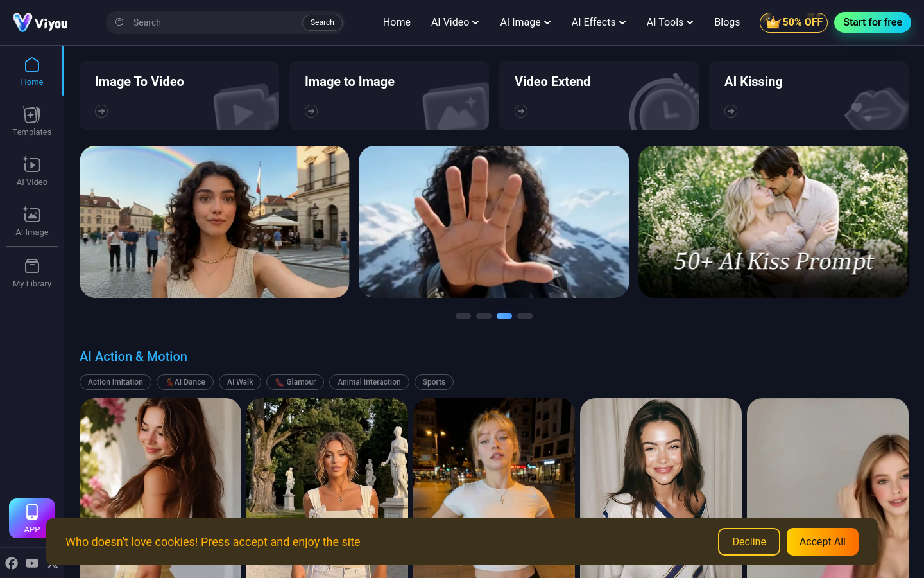
Task: Go to the Blogs menu item
Action: [727, 22]
